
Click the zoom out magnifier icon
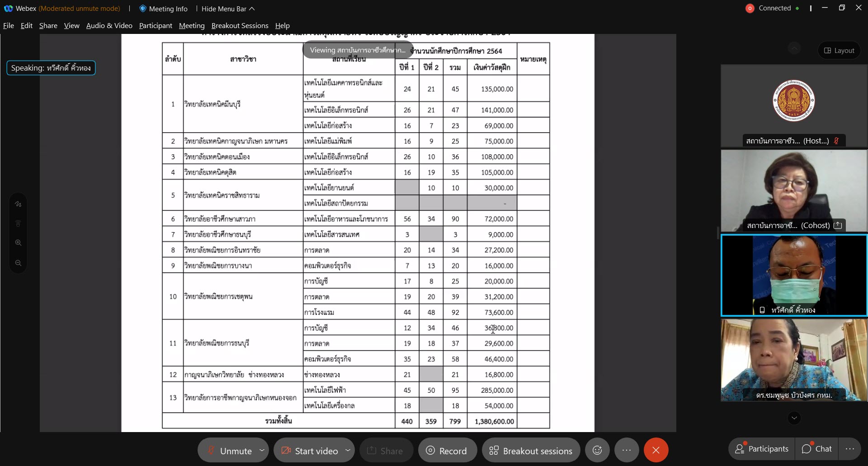(18, 263)
